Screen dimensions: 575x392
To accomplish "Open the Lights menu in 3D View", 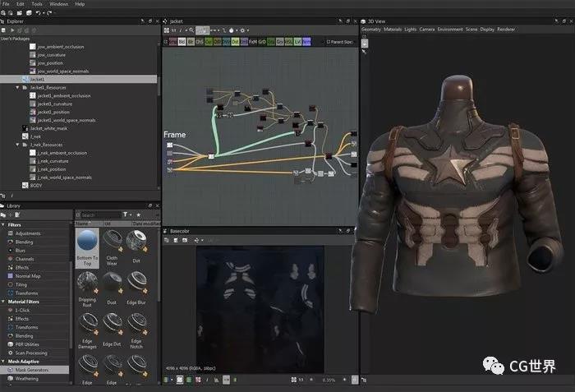I will pos(411,30).
